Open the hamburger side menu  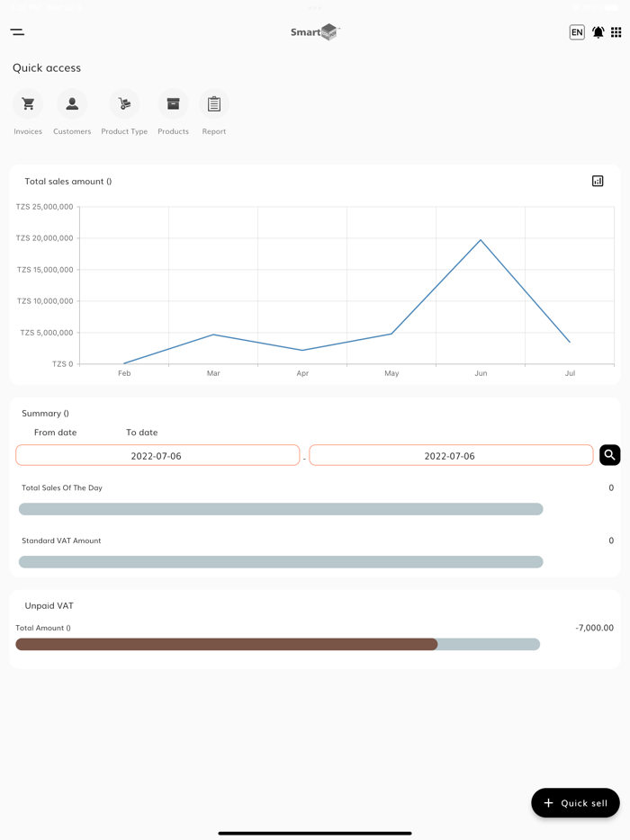pyautogui.click(x=17, y=32)
